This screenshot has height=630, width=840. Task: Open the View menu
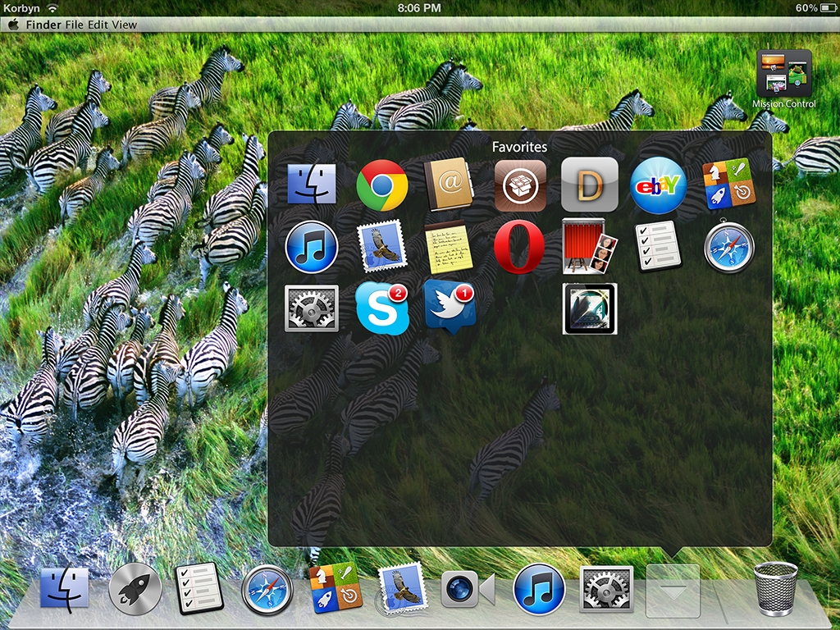coord(125,25)
